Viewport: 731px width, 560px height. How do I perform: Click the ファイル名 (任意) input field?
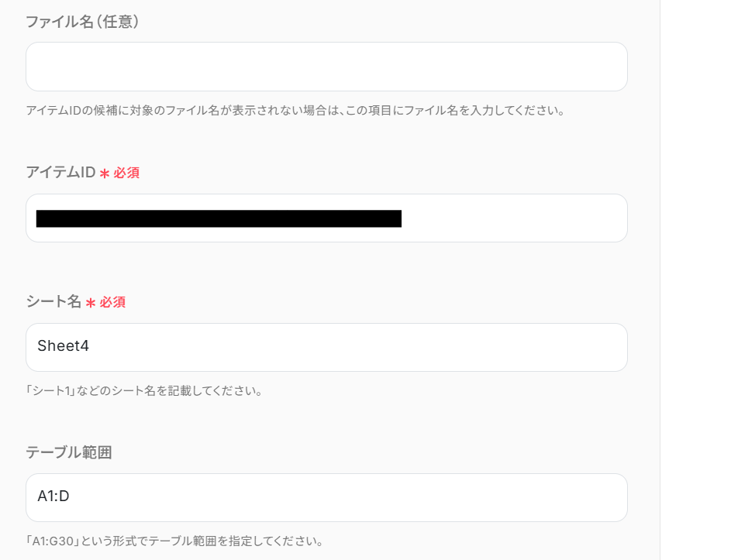click(326, 67)
